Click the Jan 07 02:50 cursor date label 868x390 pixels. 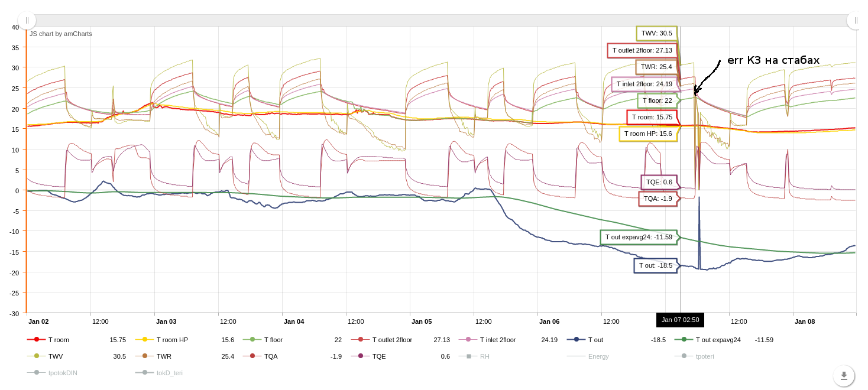(680, 320)
